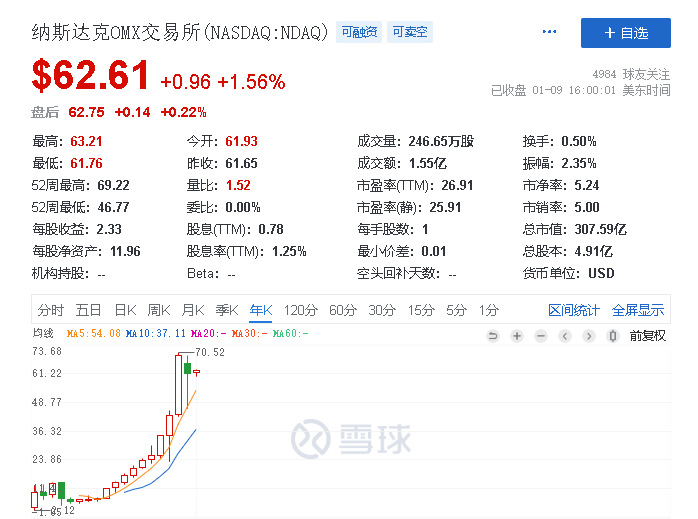Open 前复权 adjustment dropdown
Screen dimensions: 698x519
(648, 336)
